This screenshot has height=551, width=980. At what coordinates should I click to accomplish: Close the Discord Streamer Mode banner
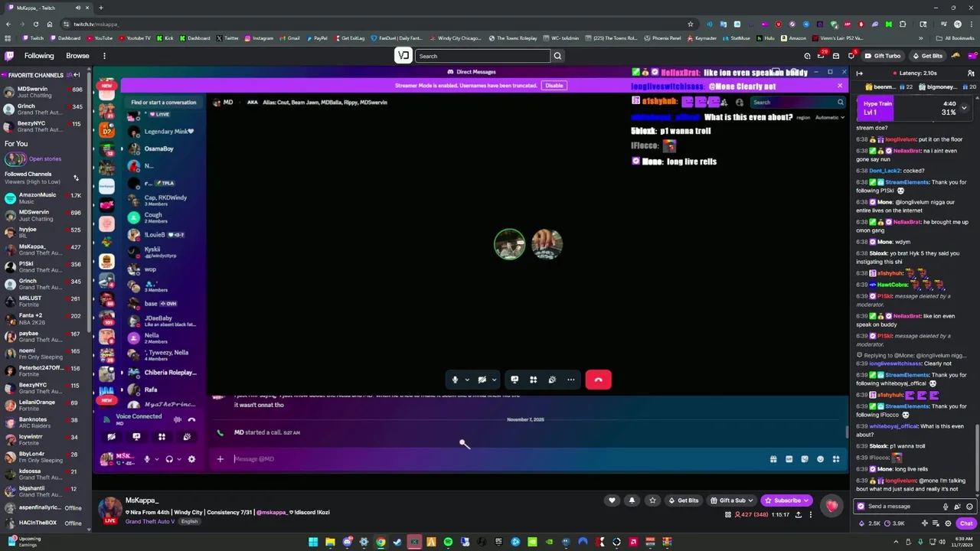(840, 86)
